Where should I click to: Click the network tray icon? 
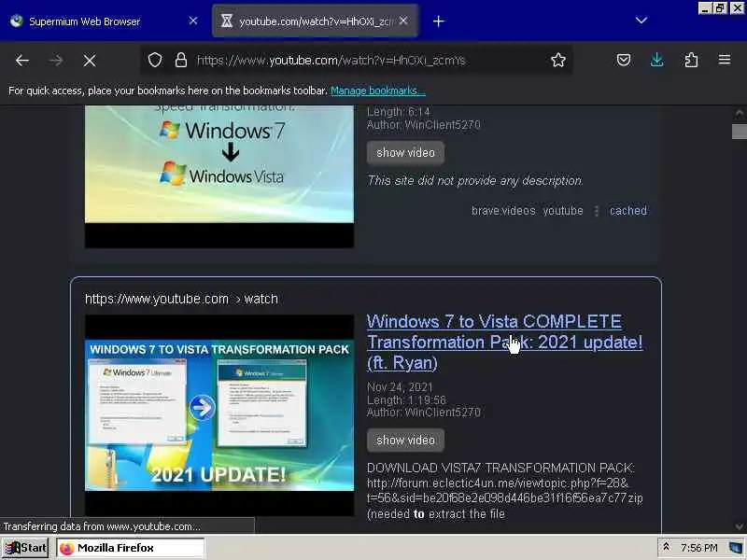pos(736,548)
